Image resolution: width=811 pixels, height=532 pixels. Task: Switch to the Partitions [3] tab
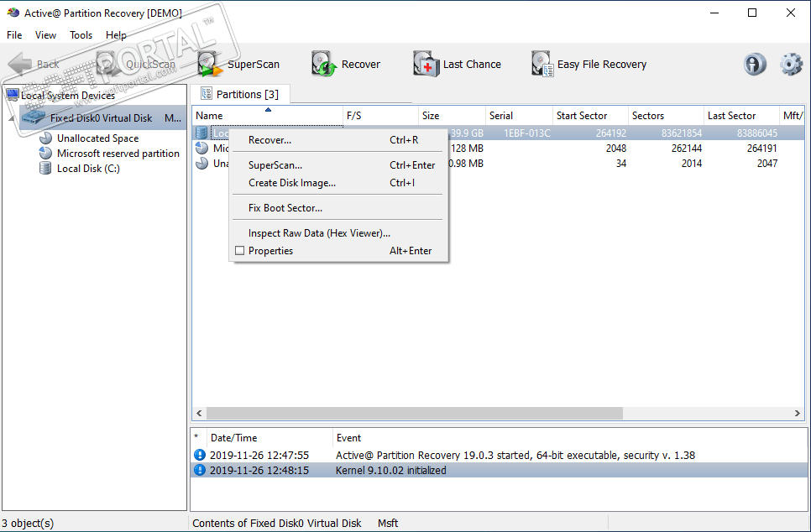240,94
